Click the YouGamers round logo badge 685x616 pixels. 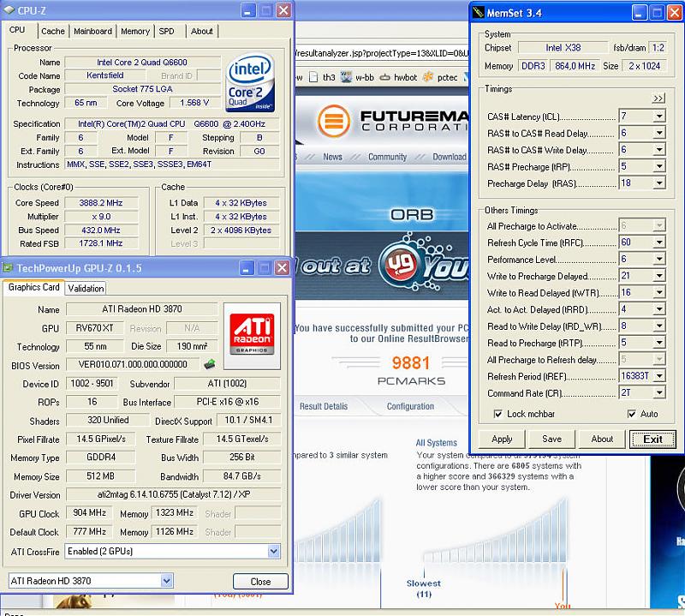(401, 264)
